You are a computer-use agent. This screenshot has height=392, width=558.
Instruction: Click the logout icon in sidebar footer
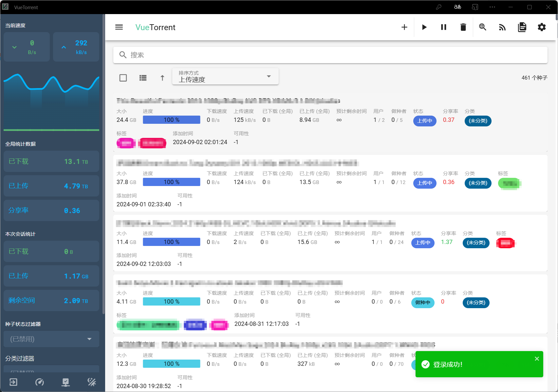[13, 382]
